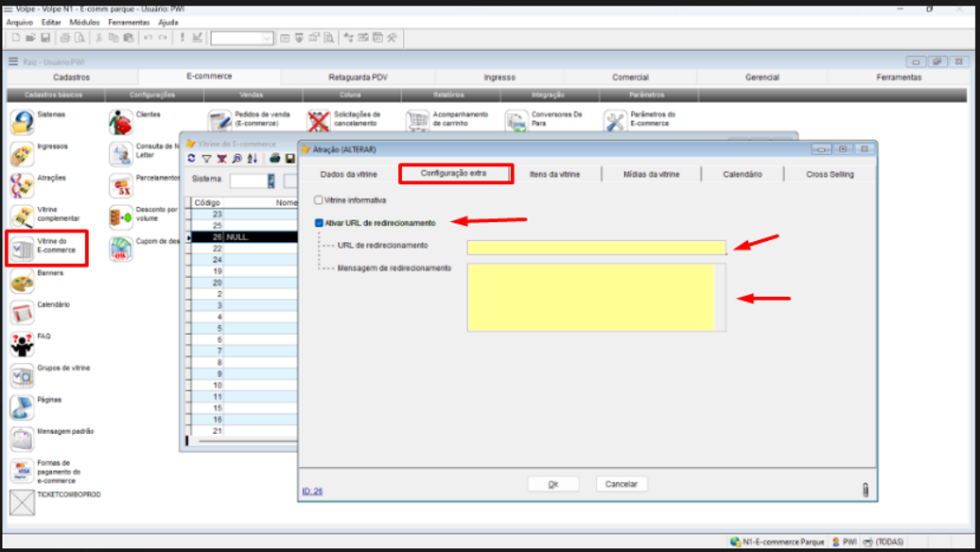The image size is (980, 552).
Task: Open the main toolbar combo box
Action: (x=242, y=38)
